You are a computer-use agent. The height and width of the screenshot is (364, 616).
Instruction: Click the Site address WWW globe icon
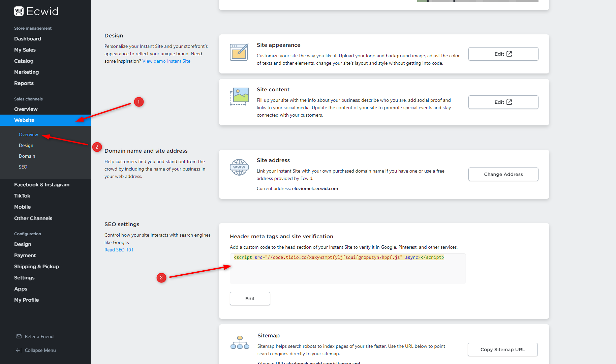pos(239,167)
